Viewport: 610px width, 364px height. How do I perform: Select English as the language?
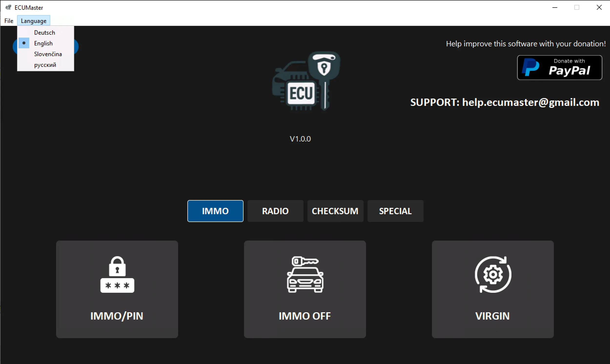click(43, 43)
